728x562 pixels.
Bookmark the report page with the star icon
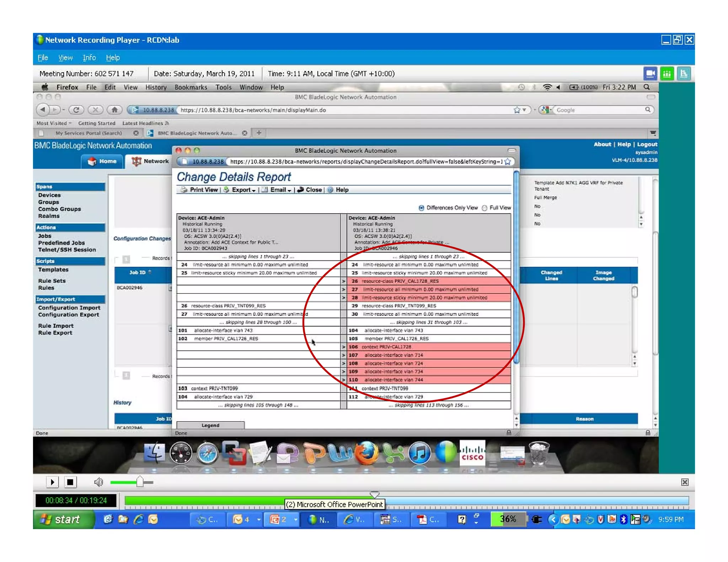[508, 162]
